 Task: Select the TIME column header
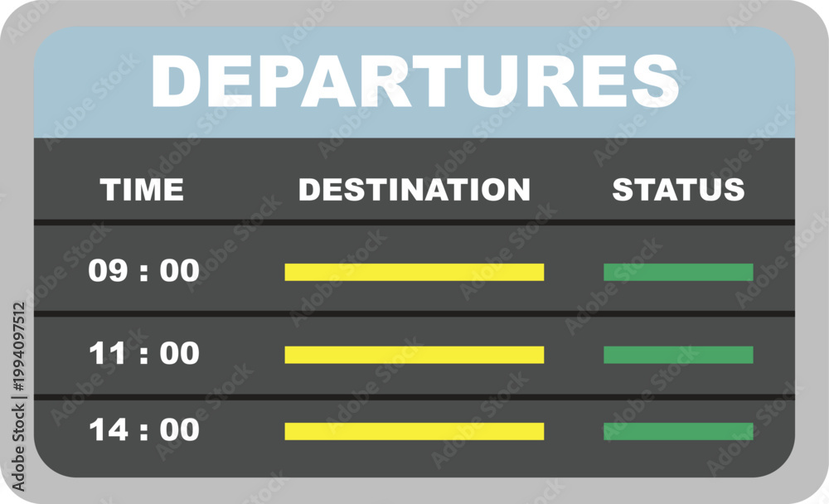tap(142, 189)
